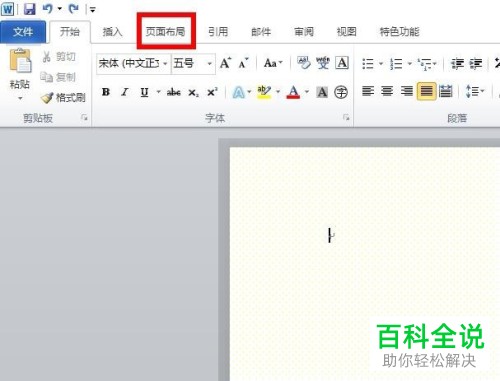500x381 pixels.
Task: Redo the last action
Action: [x=73, y=9]
